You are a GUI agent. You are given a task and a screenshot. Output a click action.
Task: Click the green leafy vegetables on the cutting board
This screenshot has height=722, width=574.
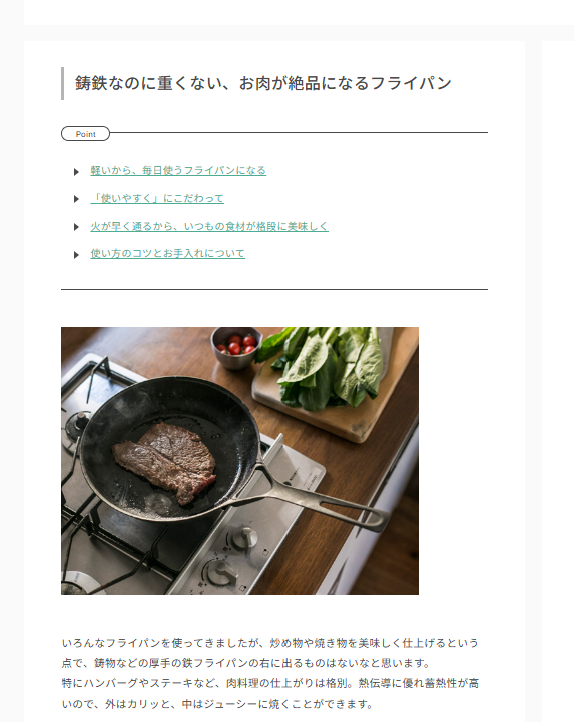(x=329, y=367)
